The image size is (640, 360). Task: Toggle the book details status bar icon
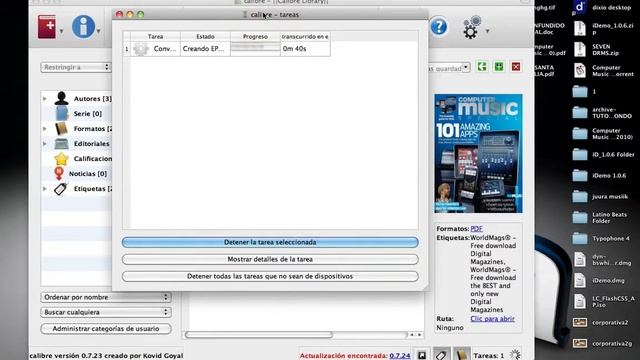point(461,355)
